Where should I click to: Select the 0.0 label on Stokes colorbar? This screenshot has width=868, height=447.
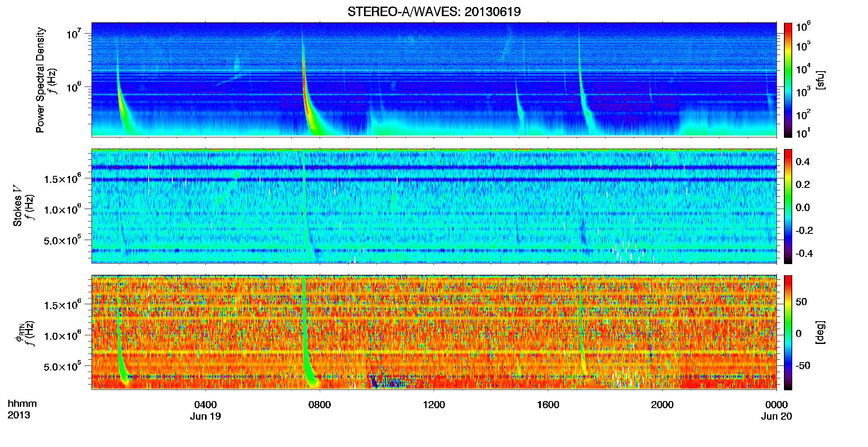(803, 207)
